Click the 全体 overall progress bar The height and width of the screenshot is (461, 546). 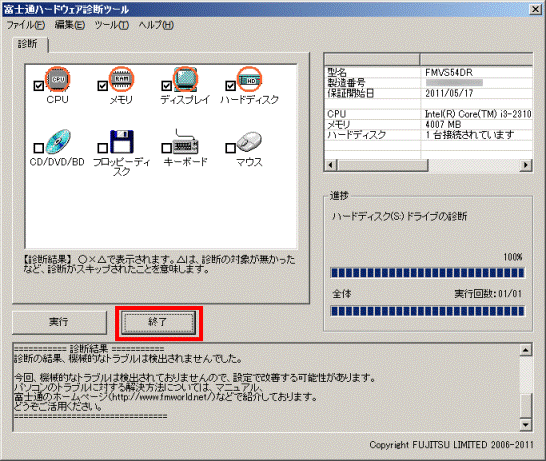(x=427, y=311)
